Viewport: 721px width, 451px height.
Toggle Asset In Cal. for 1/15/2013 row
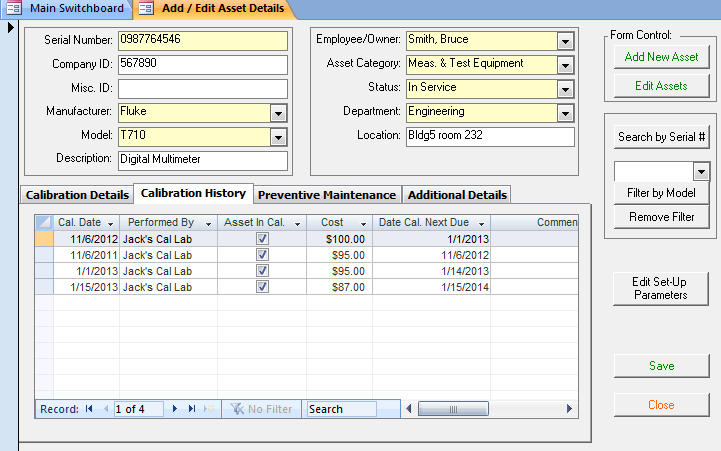263,287
